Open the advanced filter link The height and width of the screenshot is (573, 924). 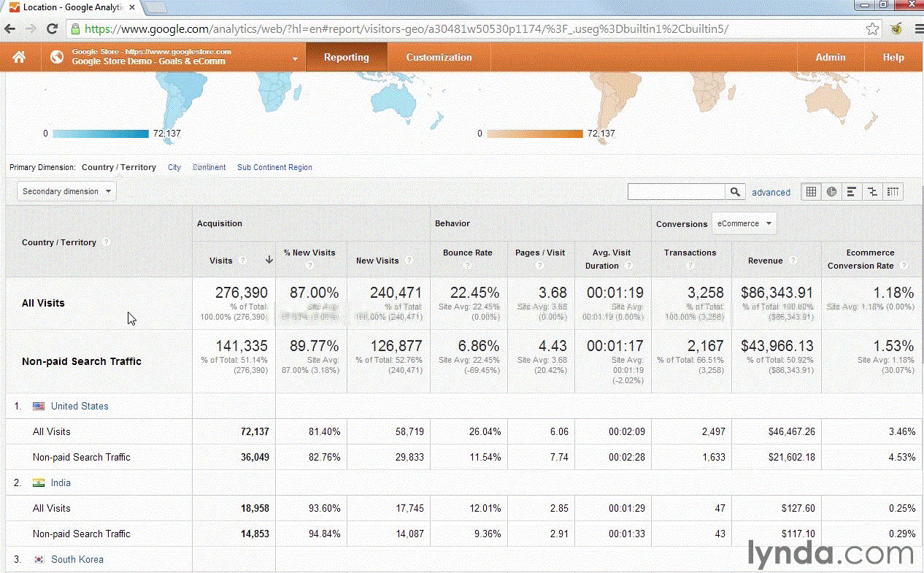coord(771,193)
